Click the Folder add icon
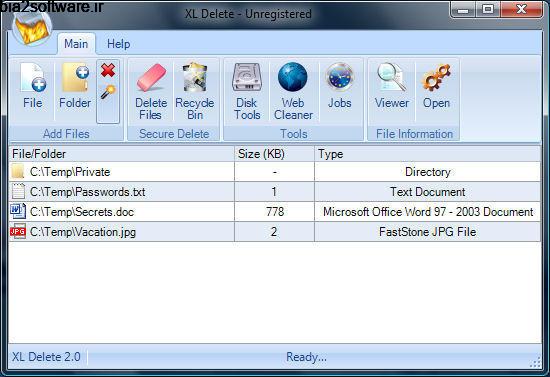 coord(75,78)
